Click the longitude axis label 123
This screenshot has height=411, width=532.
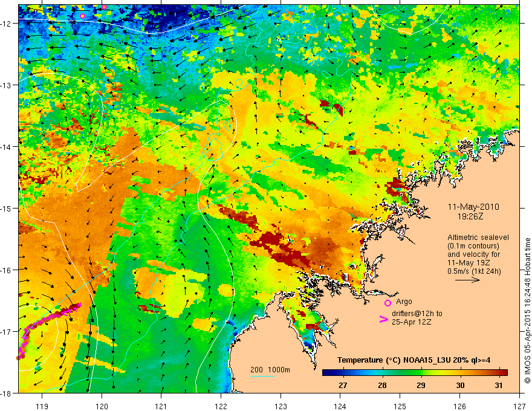click(x=281, y=406)
